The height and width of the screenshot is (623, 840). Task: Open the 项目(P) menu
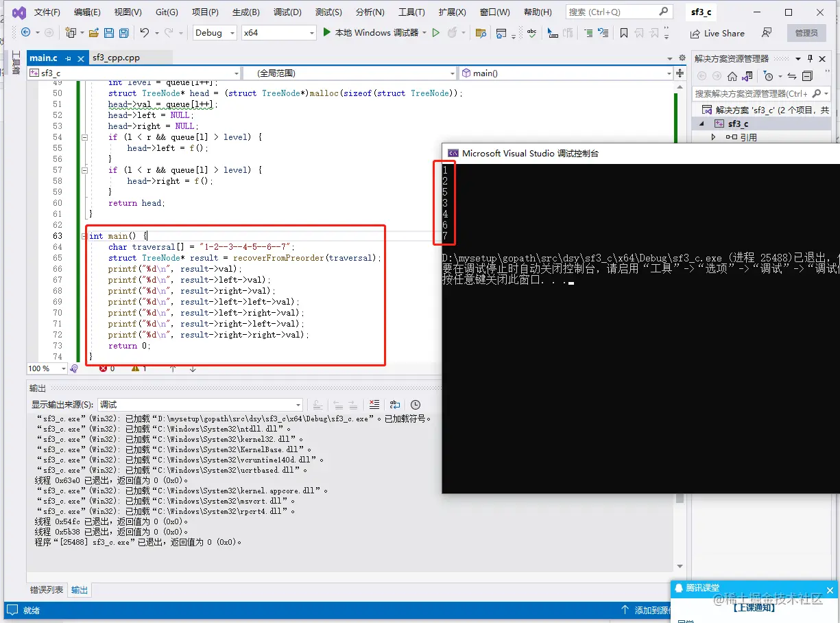coord(205,12)
